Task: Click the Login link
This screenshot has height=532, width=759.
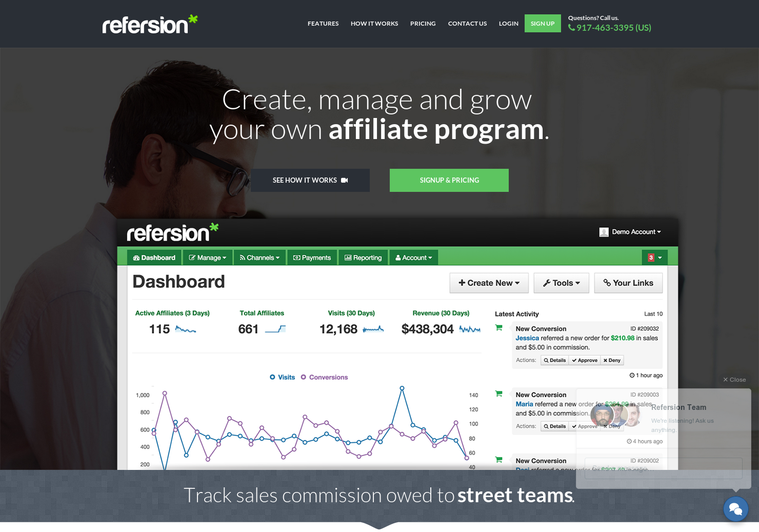Action: pos(509,24)
